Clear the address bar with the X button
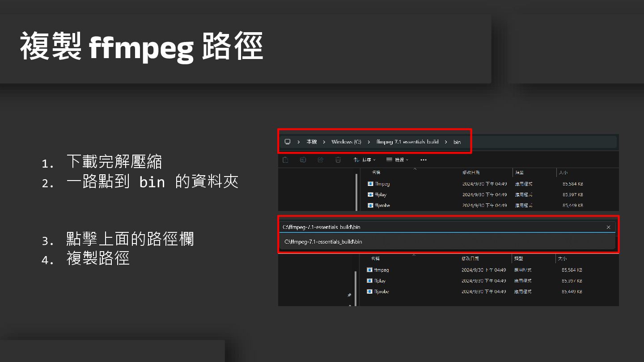 click(608, 227)
